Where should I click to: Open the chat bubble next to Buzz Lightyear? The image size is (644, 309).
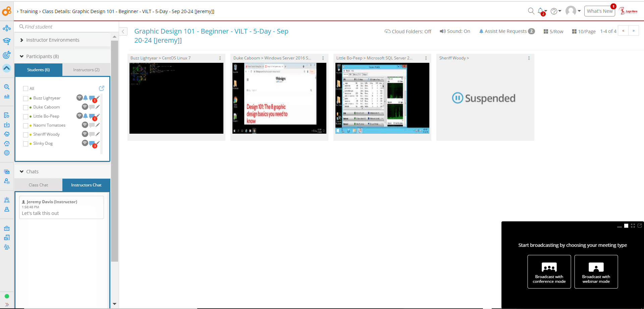click(x=92, y=98)
